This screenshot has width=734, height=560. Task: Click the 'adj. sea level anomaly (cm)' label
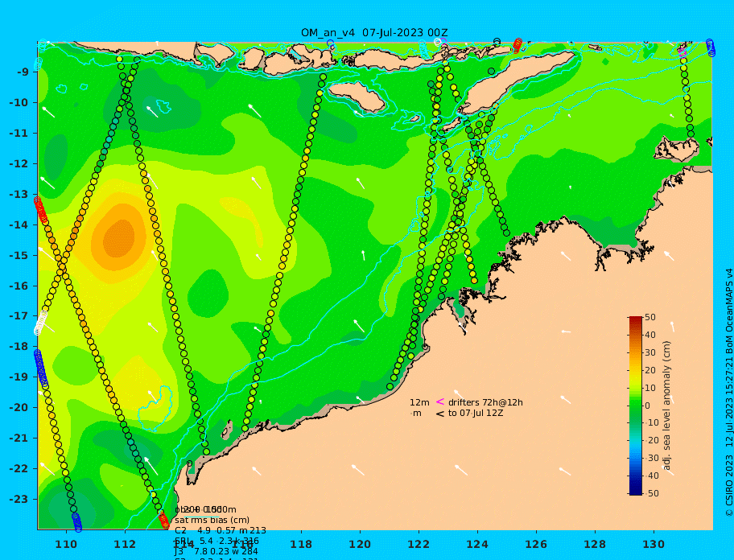coord(667,406)
